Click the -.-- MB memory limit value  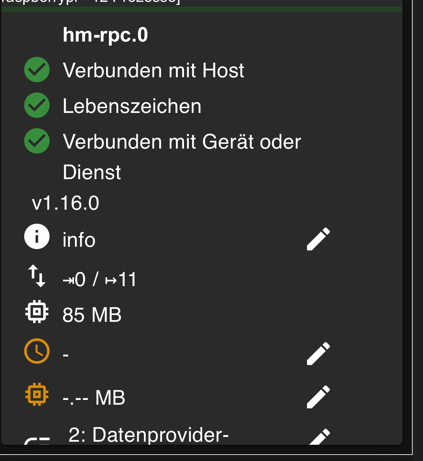click(x=94, y=397)
